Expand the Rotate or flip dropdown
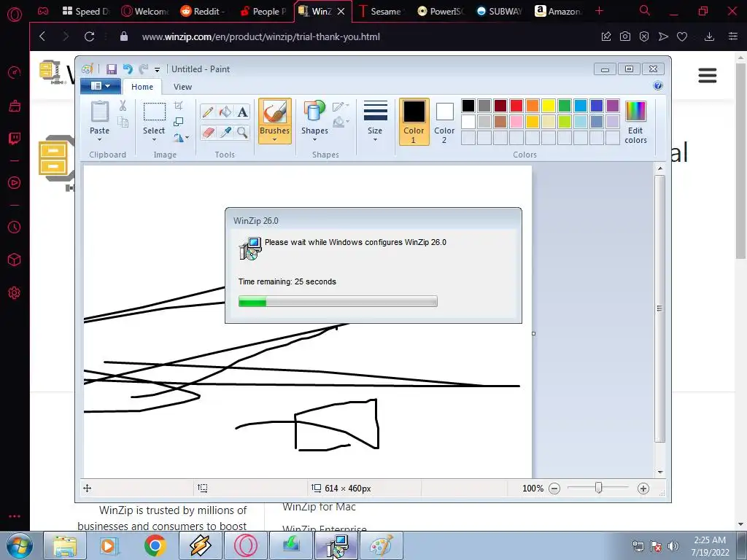747x560 pixels. (x=181, y=138)
